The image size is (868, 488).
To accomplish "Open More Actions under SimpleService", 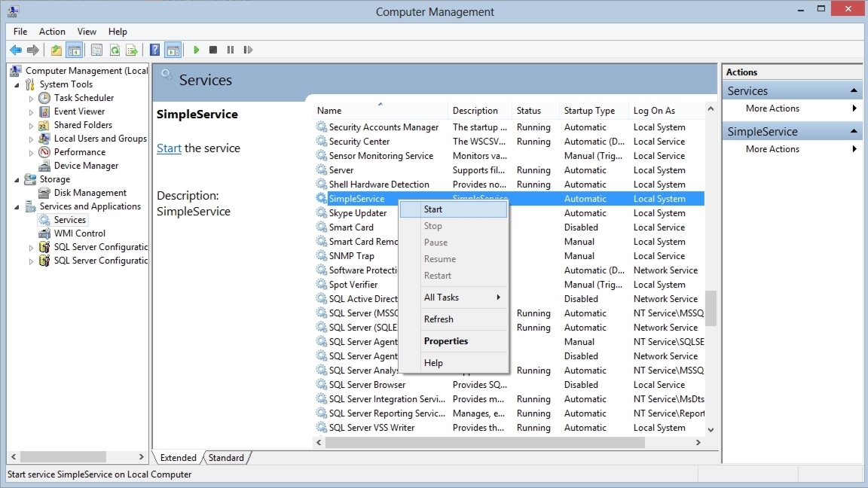I will pyautogui.click(x=772, y=148).
